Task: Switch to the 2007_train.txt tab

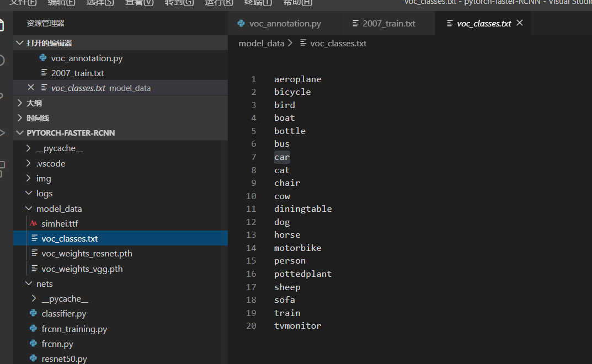Action: point(388,23)
